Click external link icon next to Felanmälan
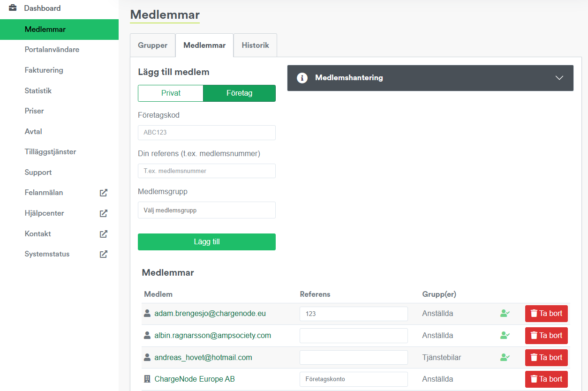Screen dimensions: 588x391 tap(104, 193)
